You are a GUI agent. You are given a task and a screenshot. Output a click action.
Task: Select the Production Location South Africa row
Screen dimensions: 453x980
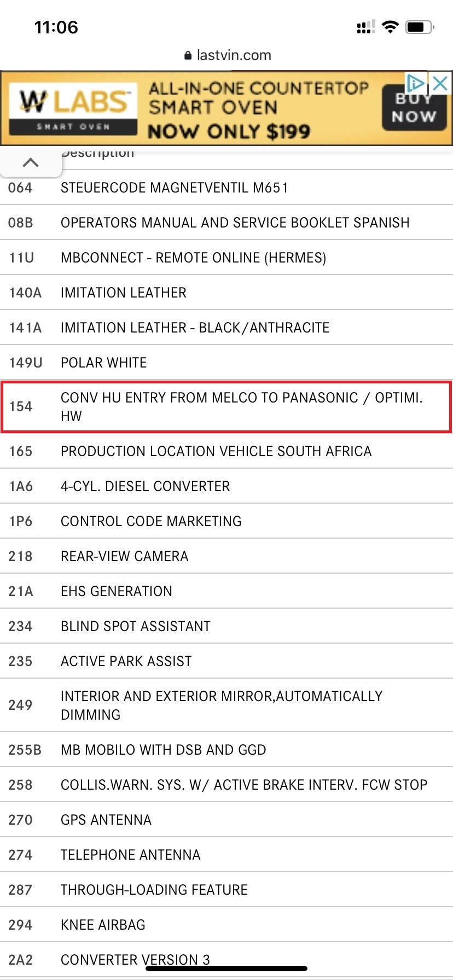pyautogui.click(x=226, y=451)
